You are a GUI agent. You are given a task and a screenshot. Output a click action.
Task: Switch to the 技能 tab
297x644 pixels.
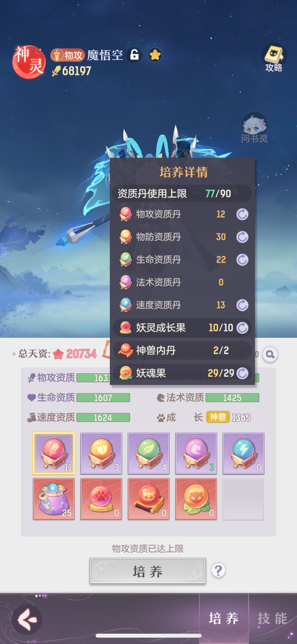point(272,618)
